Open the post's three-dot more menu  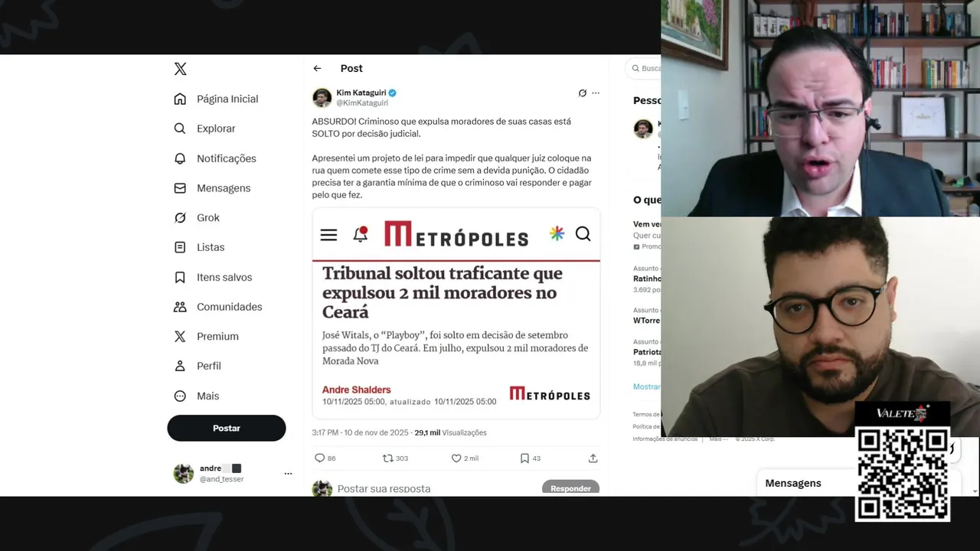click(596, 93)
